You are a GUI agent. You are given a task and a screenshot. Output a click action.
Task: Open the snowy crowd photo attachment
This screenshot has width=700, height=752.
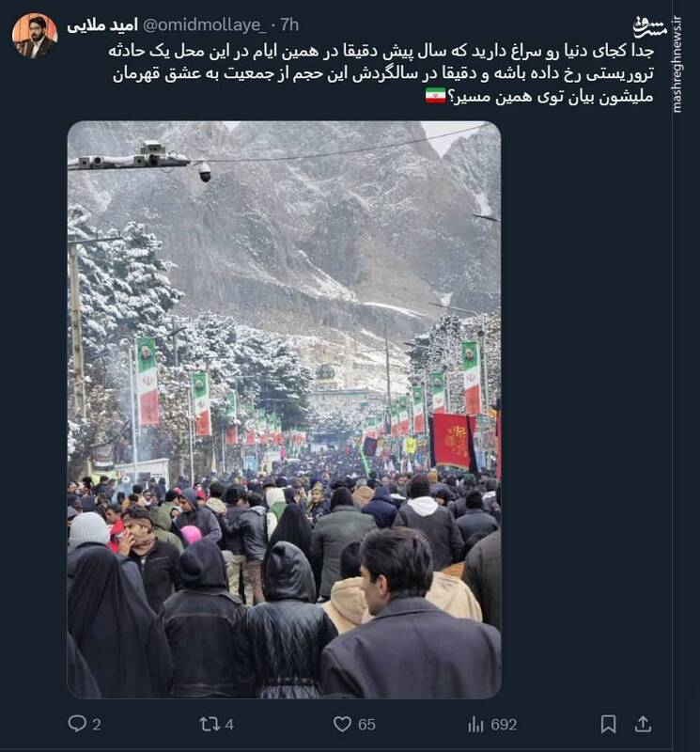[285, 410]
